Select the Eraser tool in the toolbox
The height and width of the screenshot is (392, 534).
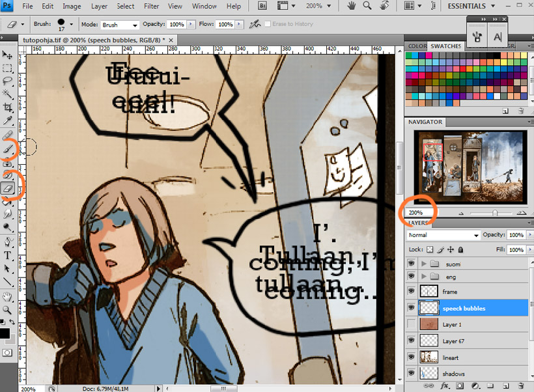click(8, 188)
